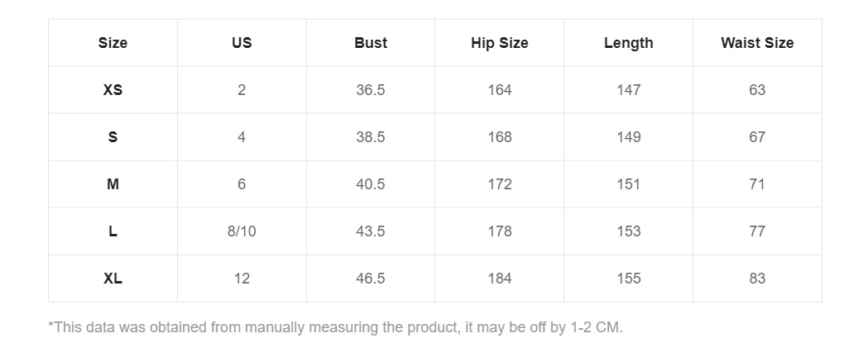Click the 83 waist size value
Image resolution: width=868 pixels, height=362 pixels.
pos(757,279)
